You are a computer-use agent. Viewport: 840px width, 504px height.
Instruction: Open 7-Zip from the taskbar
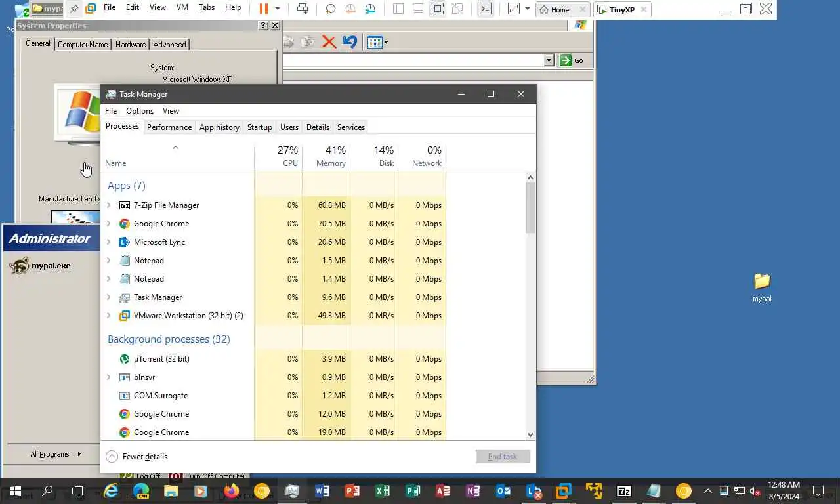[x=624, y=491]
